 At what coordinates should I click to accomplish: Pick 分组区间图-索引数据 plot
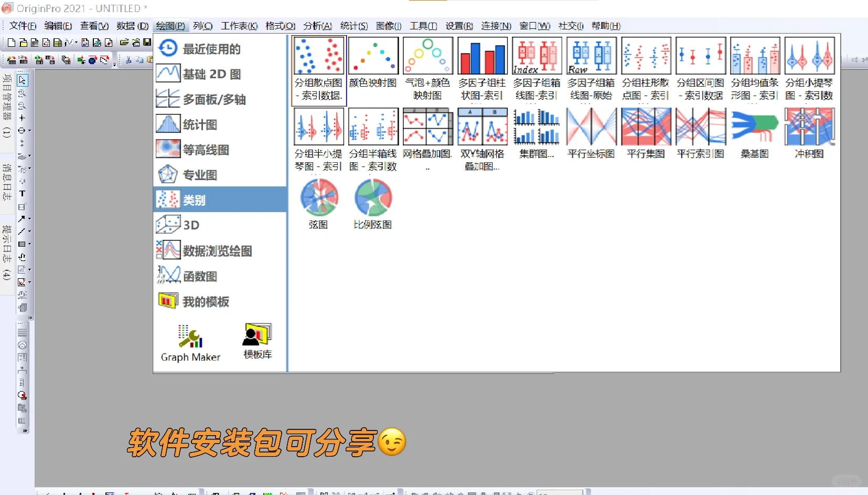pyautogui.click(x=700, y=69)
